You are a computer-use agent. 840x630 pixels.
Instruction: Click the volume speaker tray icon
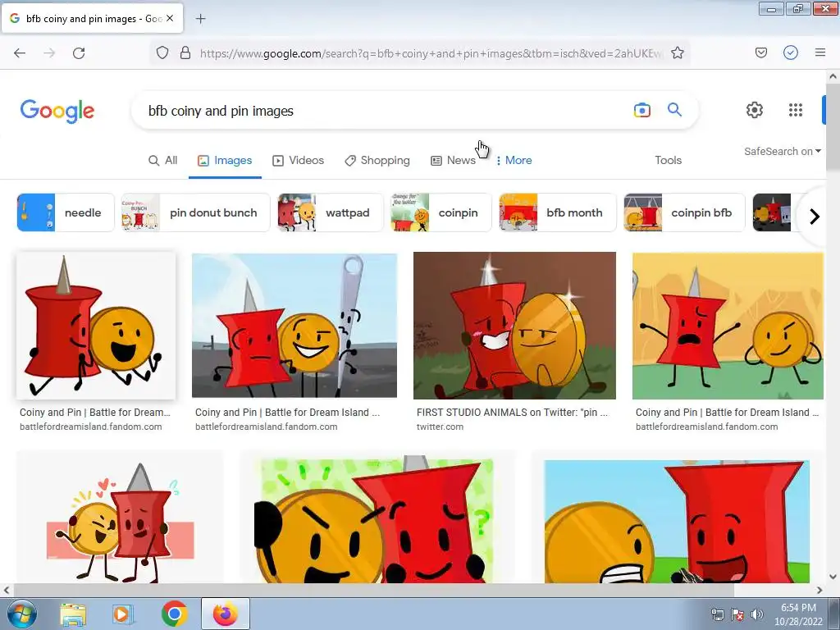click(756, 614)
